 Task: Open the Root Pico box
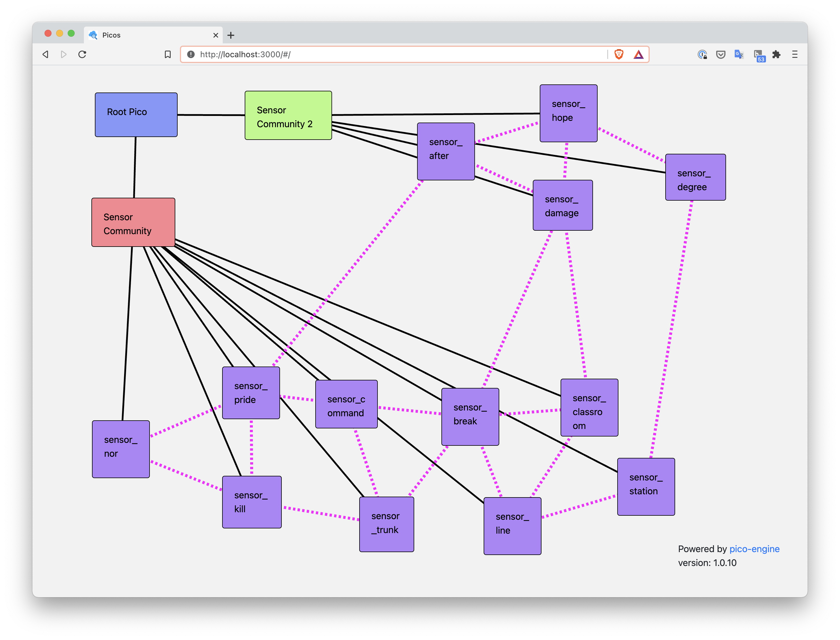coord(136,115)
